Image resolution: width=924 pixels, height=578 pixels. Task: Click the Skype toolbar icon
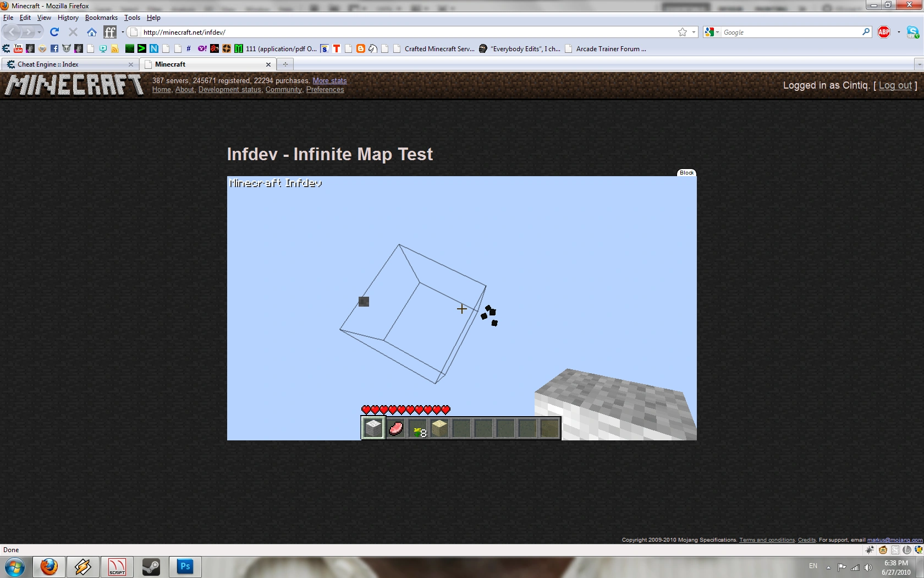click(913, 32)
